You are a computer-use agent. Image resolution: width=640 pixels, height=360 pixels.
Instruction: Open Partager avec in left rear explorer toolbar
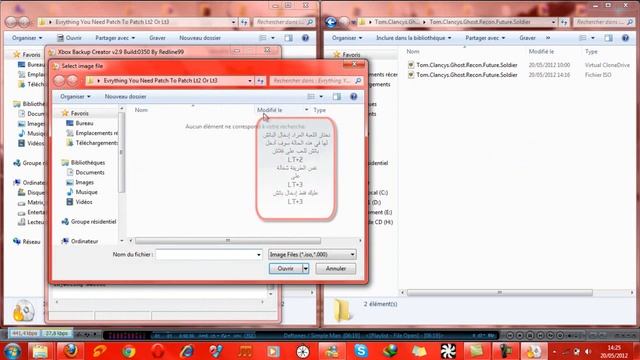115,38
